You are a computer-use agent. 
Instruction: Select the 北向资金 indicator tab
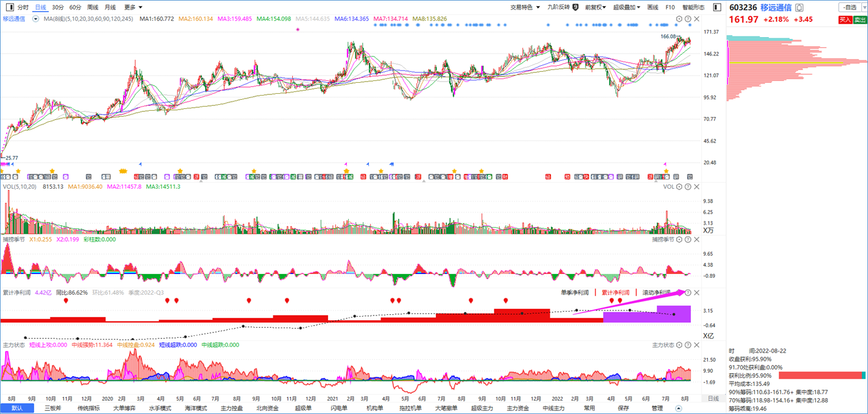point(267,408)
